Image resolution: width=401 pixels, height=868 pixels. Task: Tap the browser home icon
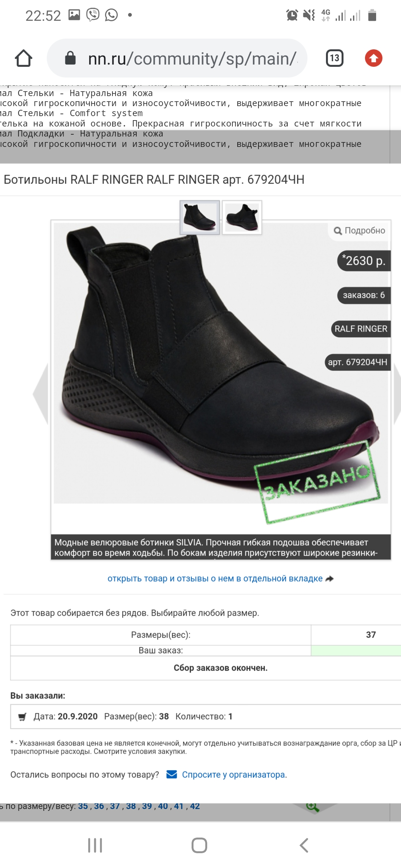click(x=23, y=58)
